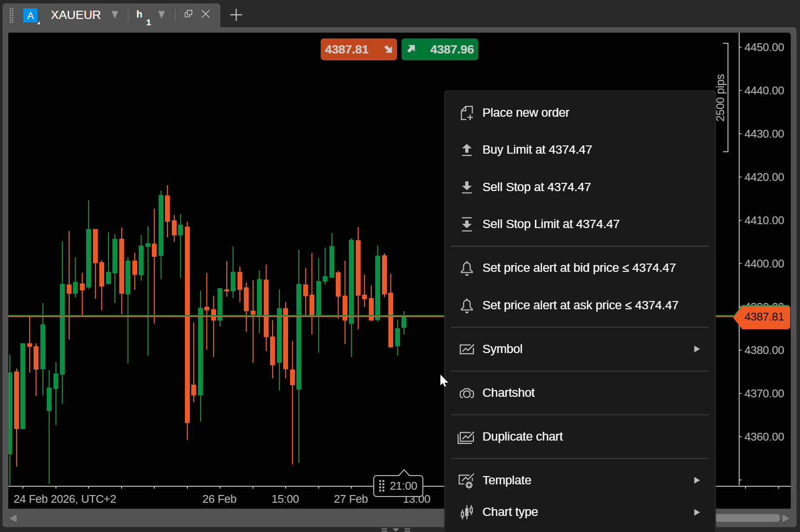Click the Chartshot camera icon
Image resolution: width=800 pixels, height=532 pixels.
[x=467, y=393]
